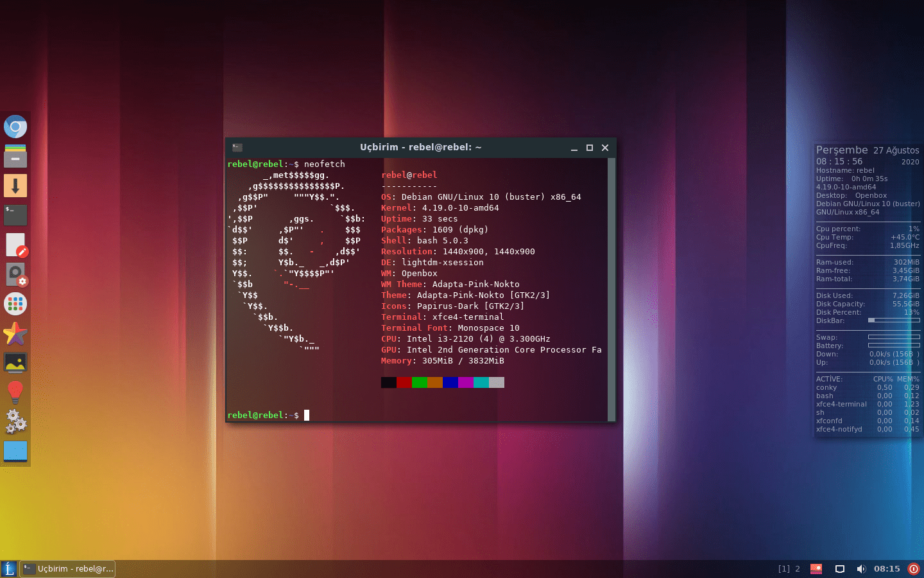Launch the Chromium browser from the dock

click(15, 127)
